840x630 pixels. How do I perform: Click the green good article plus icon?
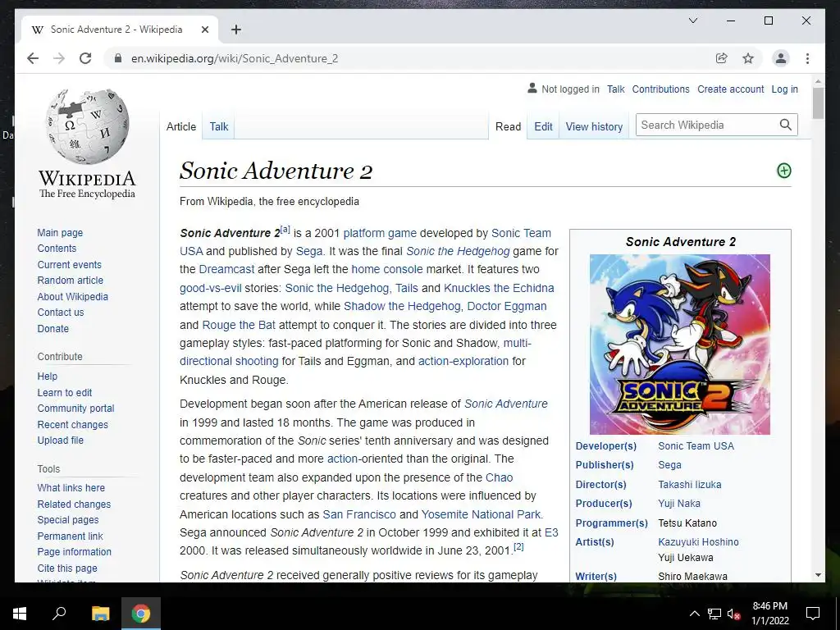[x=783, y=171]
